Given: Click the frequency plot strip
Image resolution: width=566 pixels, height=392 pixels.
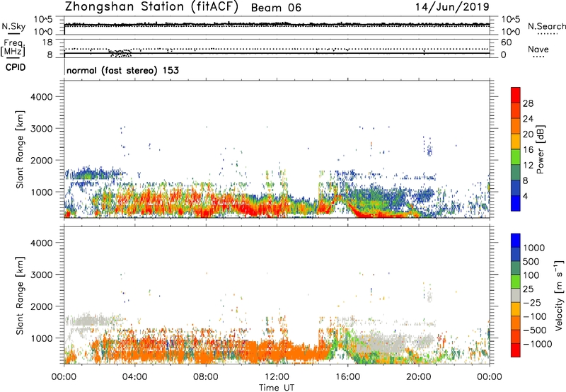Looking at the screenshot, I should (x=277, y=48).
